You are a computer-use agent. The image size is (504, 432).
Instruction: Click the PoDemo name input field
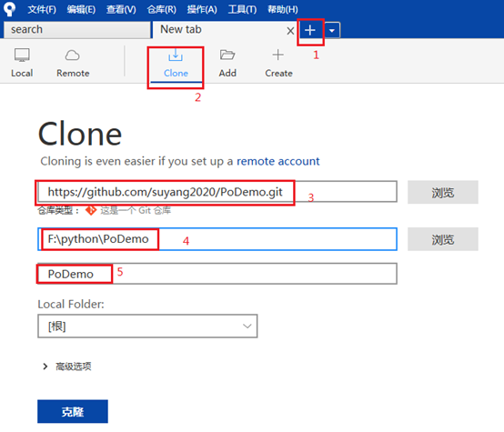coord(217,274)
